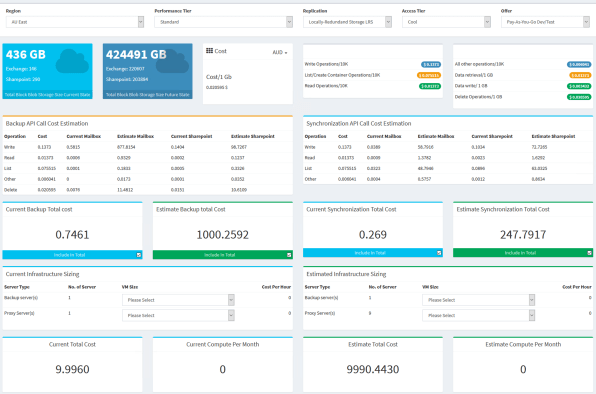Image resolution: width=596 pixels, height=394 pixels.
Task: Select VM Size for estimated Proxy Server
Action: (478, 315)
